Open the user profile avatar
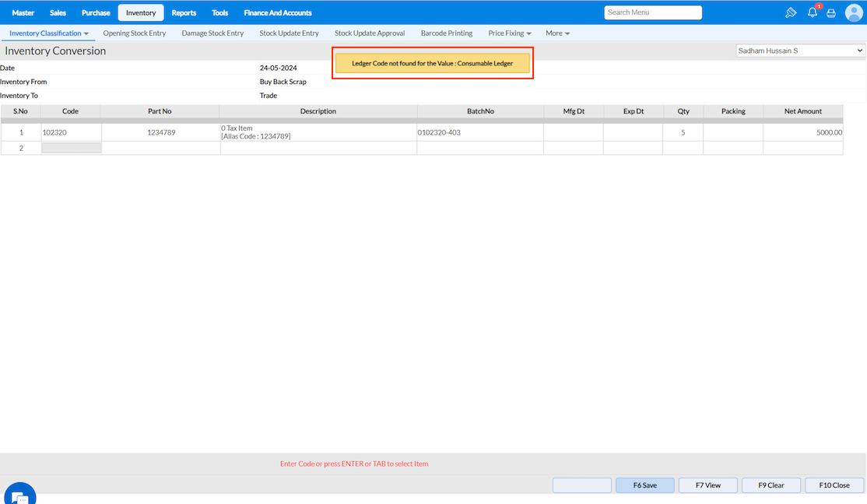The width and height of the screenshot is (867, 504). 854,12
